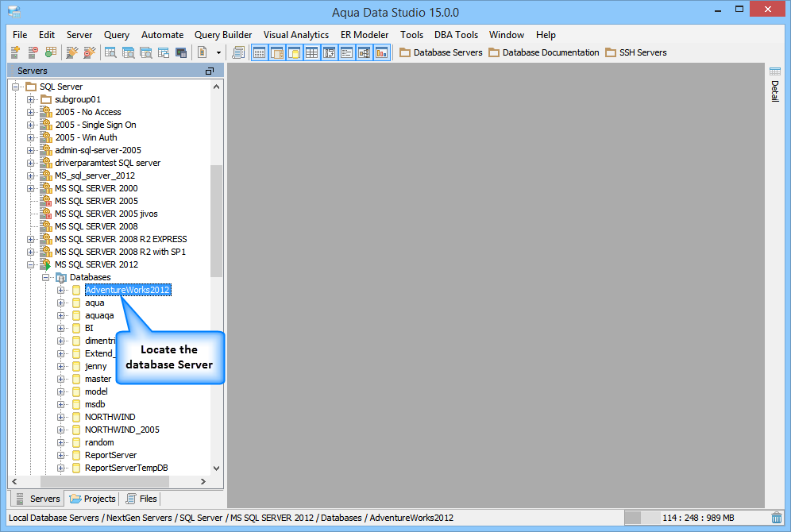Expand the NORTHWIND_2005 database
The width and height of the screenshot is (791, 532).
pos(61,430)
